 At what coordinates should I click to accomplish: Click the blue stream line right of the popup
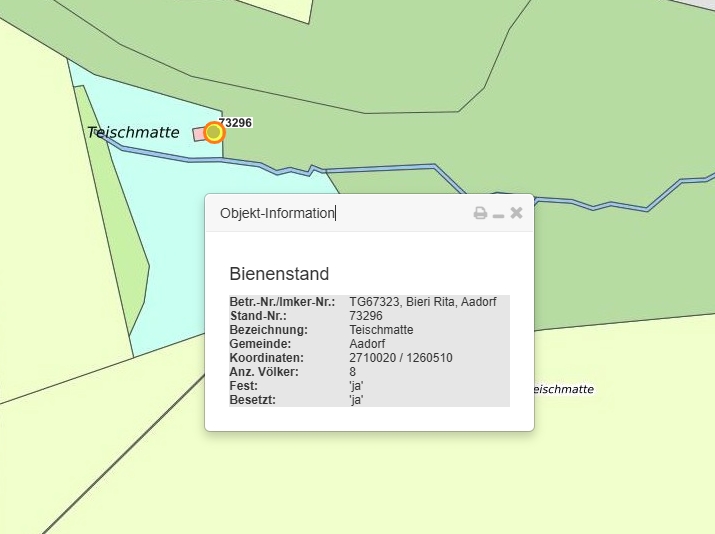[620, 204]
